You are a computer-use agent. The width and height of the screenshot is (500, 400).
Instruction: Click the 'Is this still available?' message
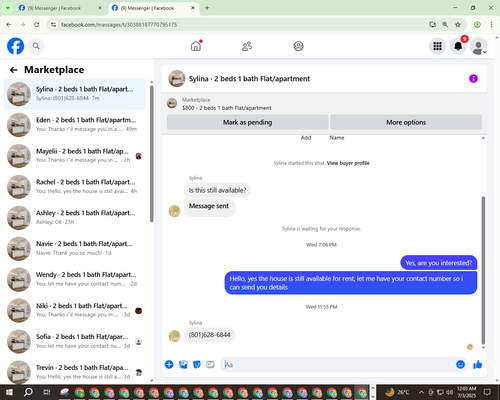(x=217, y=190)
